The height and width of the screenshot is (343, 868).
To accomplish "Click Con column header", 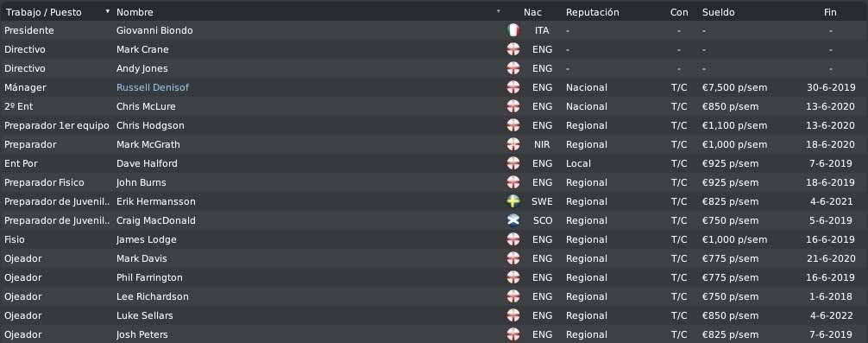I will point(679,12).
